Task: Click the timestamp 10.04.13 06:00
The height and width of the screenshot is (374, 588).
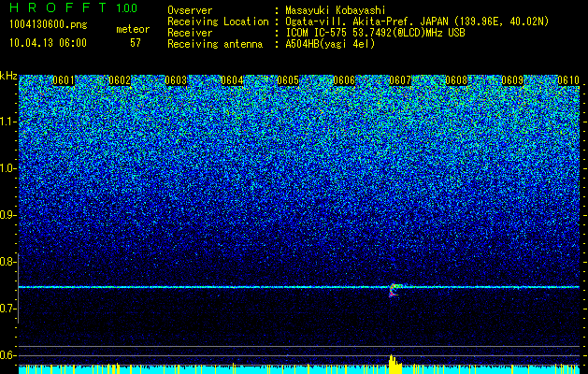Action: click(x=48, y=43)
